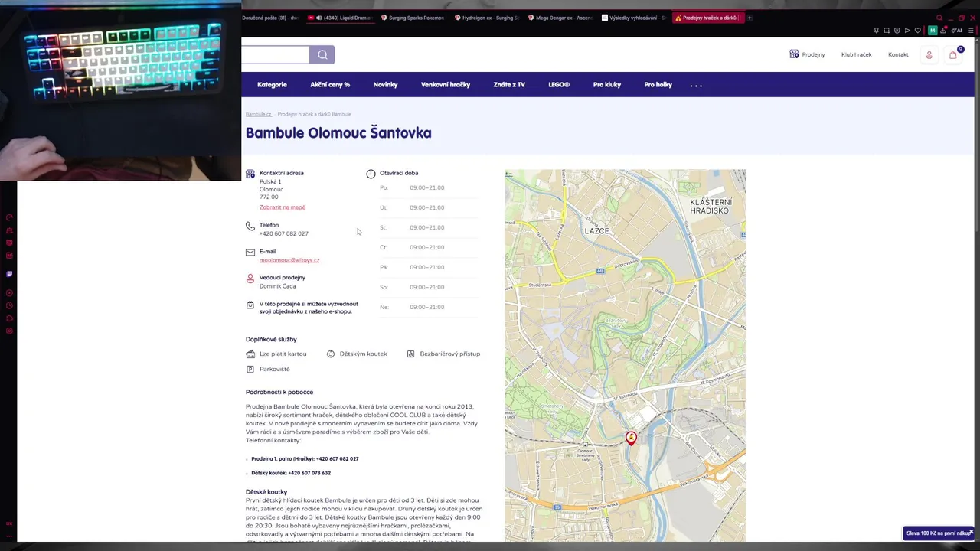Click the address building icon beside Kontaktní adresa
Viewport: 980px width, 551px height.
coord(250,174)
